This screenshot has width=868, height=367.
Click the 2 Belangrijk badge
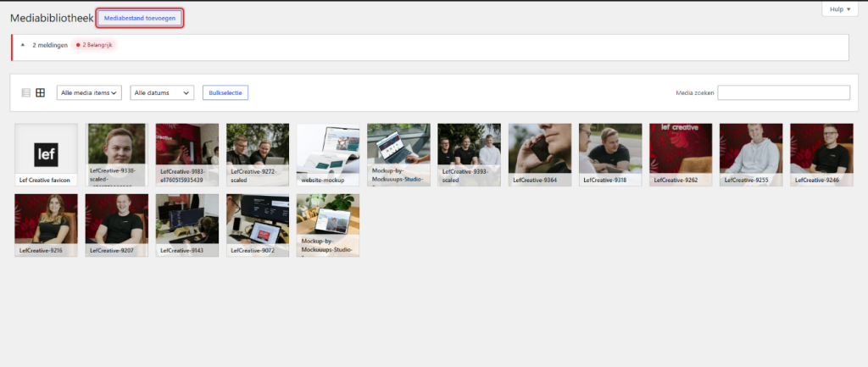tap(94, 45)
